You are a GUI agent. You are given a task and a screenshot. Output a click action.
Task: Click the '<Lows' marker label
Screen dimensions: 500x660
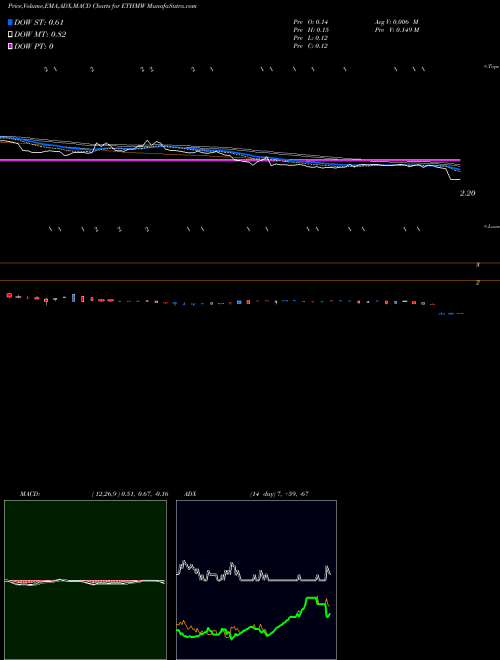point(492,226)
